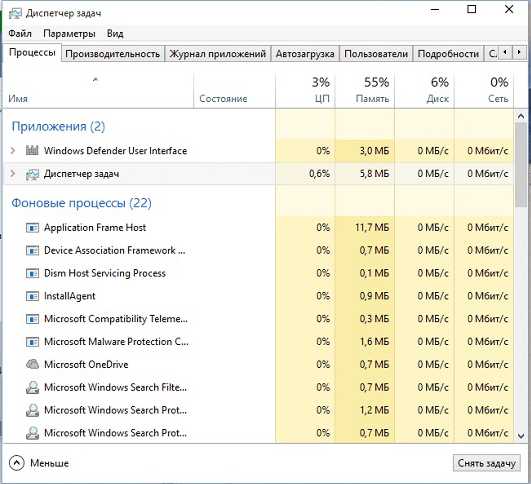
Task: Select the Device Association Framework row name
Action: 115,250
